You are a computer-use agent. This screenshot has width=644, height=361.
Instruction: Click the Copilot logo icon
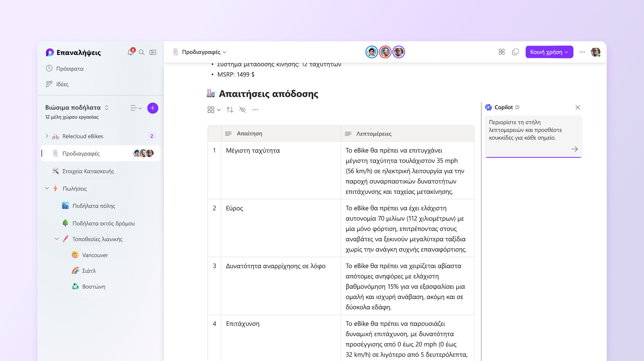(x=488, y=107)
